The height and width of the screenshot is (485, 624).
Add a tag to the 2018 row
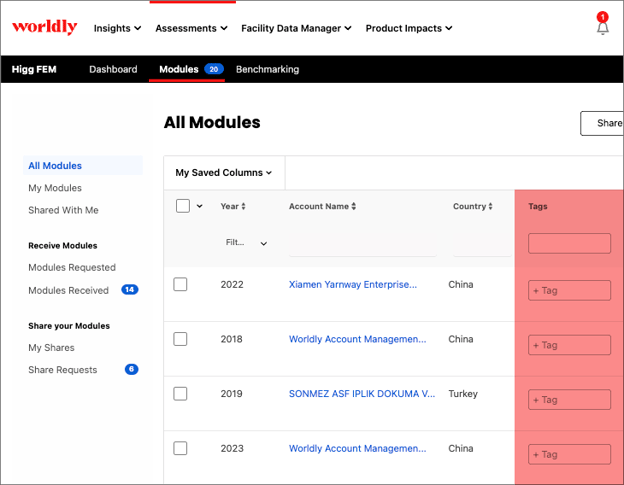click(569, 345)
